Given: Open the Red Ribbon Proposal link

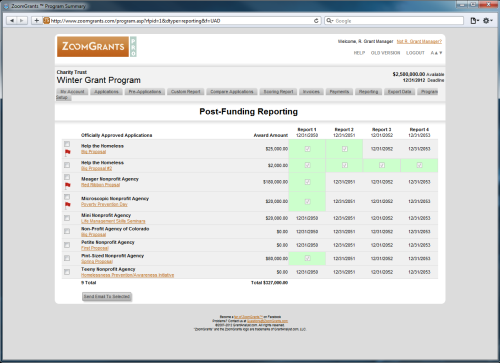Looking at the screenshot, I should click(101, 185).
